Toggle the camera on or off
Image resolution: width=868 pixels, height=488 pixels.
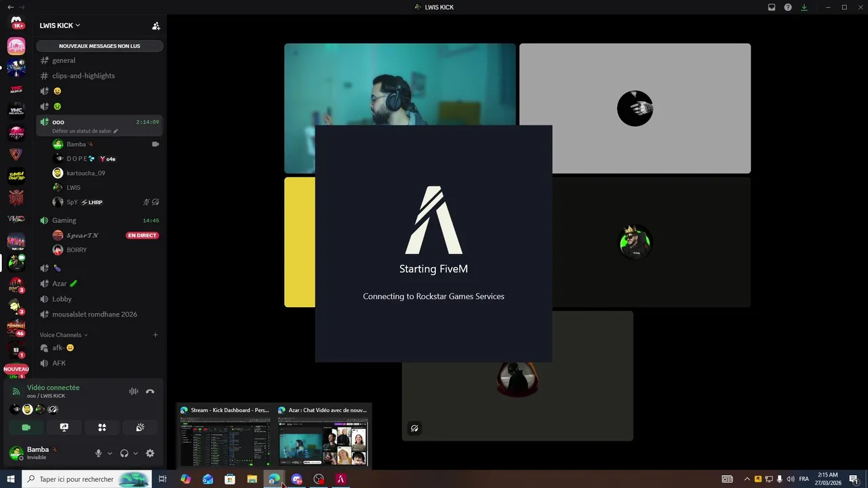coord(26,428)
